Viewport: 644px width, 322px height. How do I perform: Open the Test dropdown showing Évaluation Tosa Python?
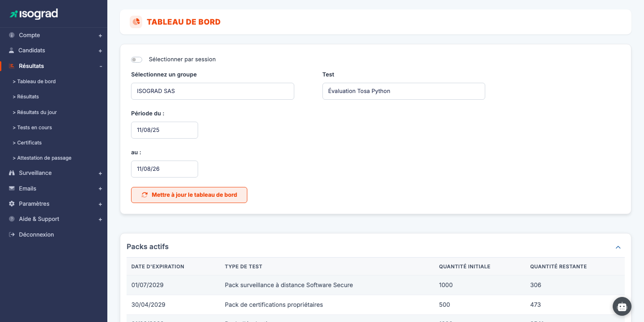(x=404, y=91)
